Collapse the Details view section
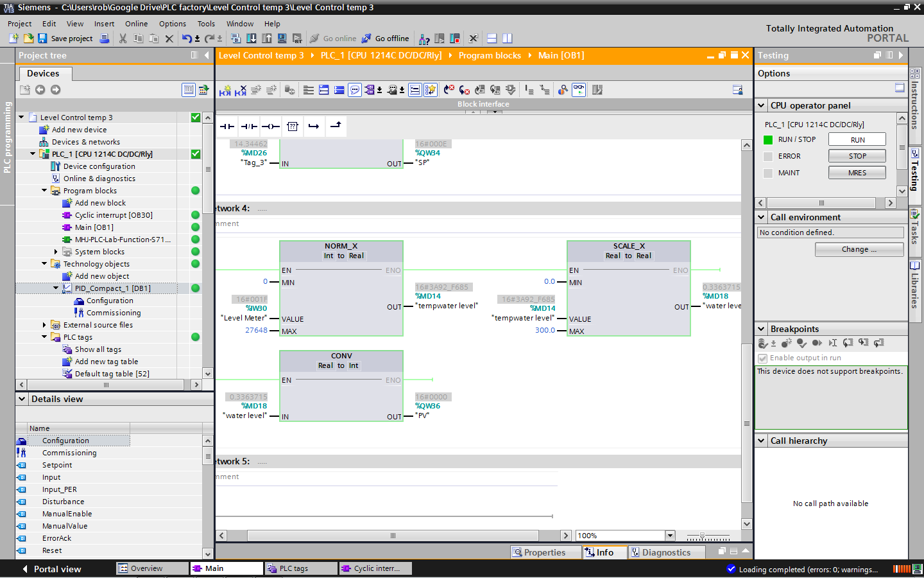Viewport: 924px width, 578px height. tap(22, 399)
